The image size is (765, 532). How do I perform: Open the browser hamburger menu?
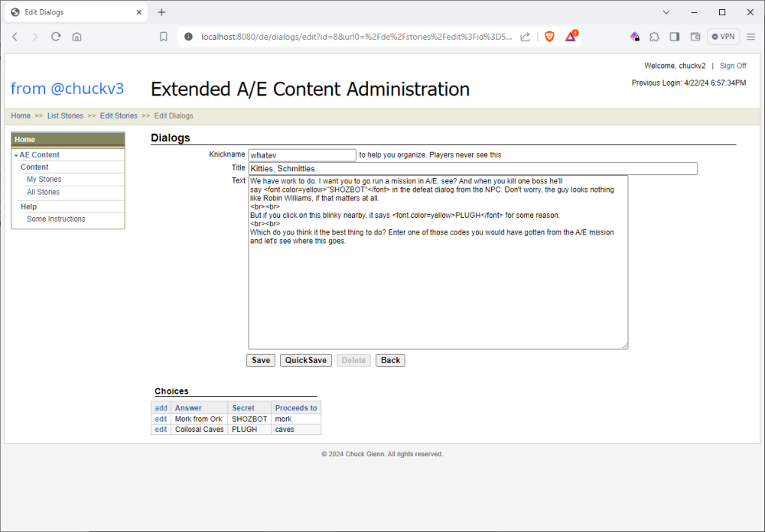pyautogui.click(x=751, y=37)
